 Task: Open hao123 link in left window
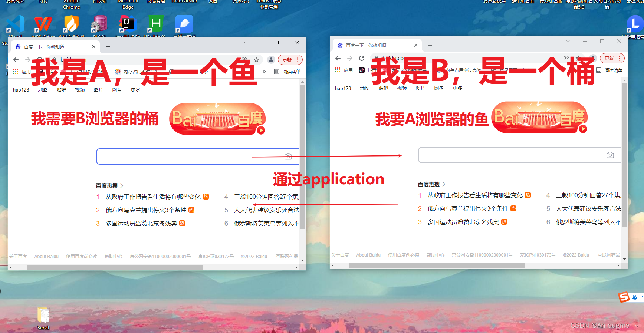(21, 90)
